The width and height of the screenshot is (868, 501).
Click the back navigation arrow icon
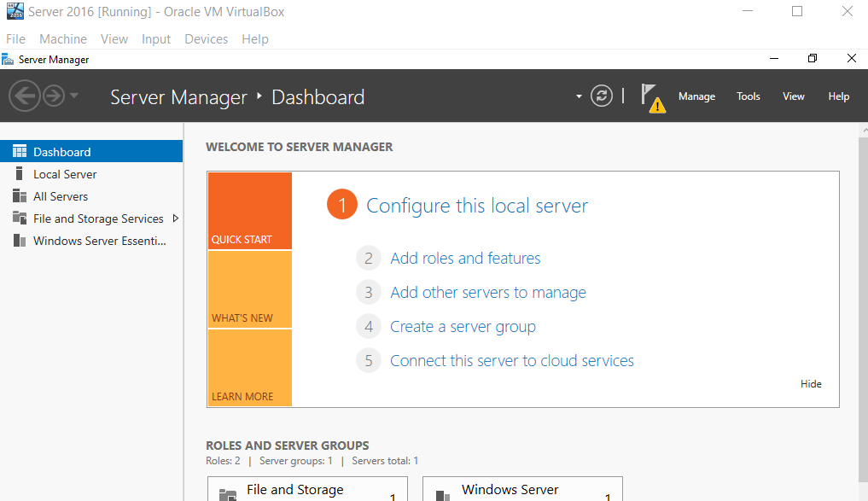25,96
